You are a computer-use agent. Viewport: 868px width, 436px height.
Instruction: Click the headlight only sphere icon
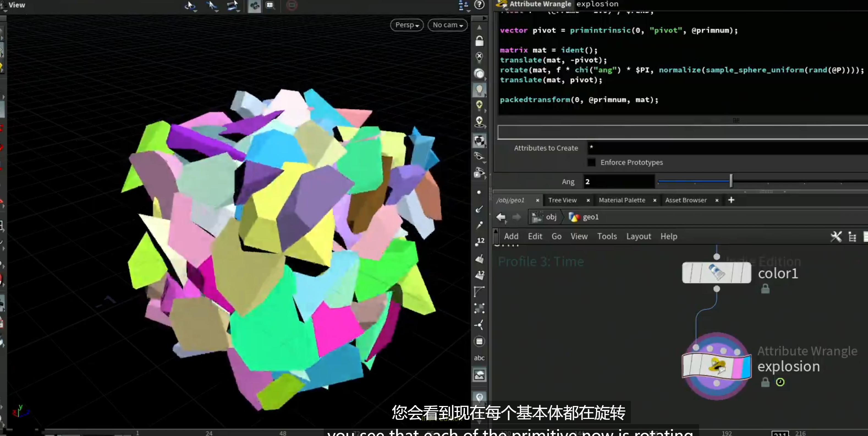[x=479, y=73]
